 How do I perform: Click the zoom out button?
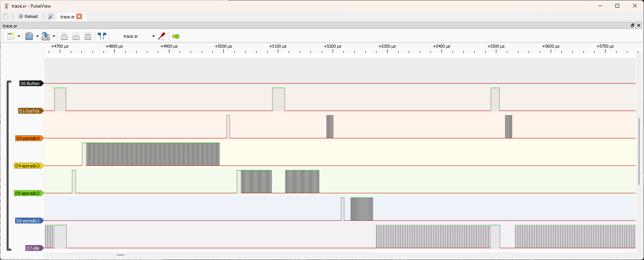click(x=76, y=36)
